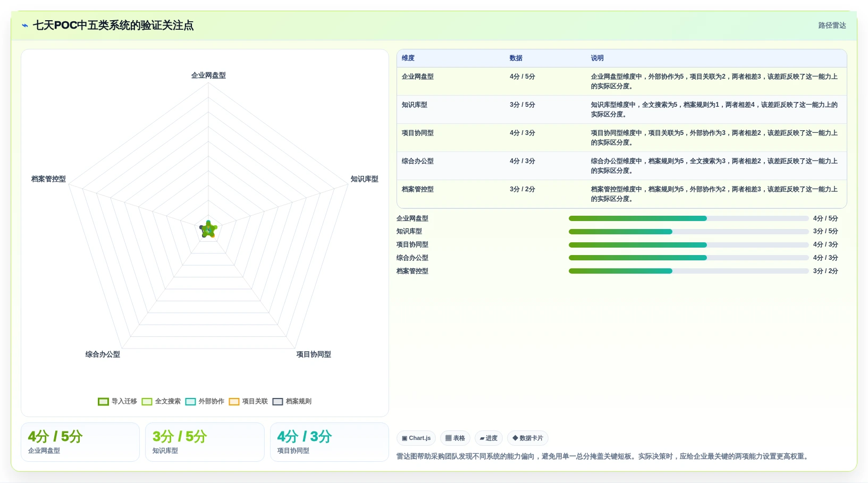
Task: Toggle the 外部协作 legend swatch
Action: click(190, 402)
